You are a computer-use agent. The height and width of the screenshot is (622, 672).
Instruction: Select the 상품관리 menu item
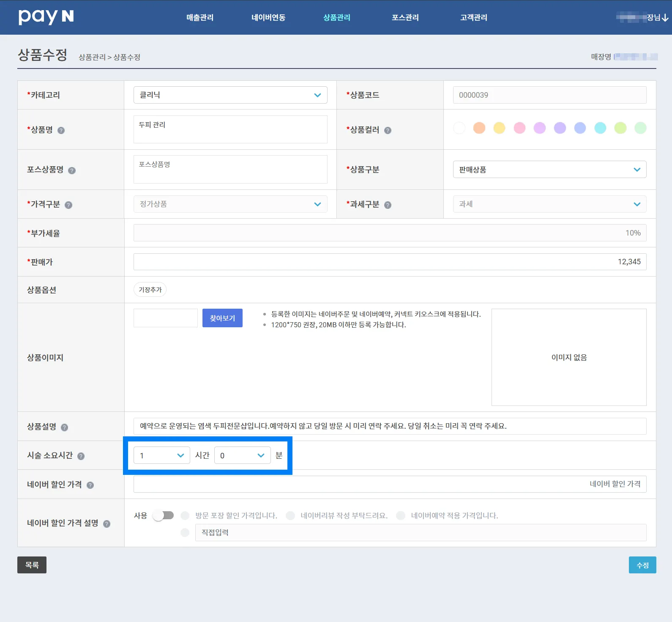tap(337, 17)
